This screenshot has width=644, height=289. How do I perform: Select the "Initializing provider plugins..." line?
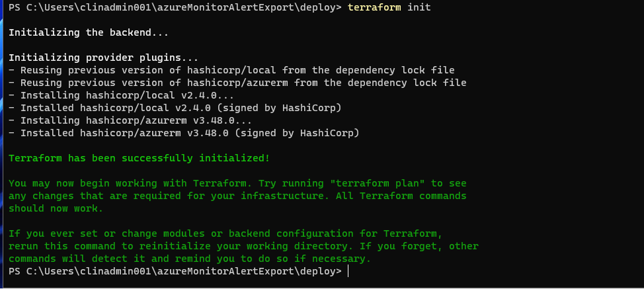tap(104, 58)
